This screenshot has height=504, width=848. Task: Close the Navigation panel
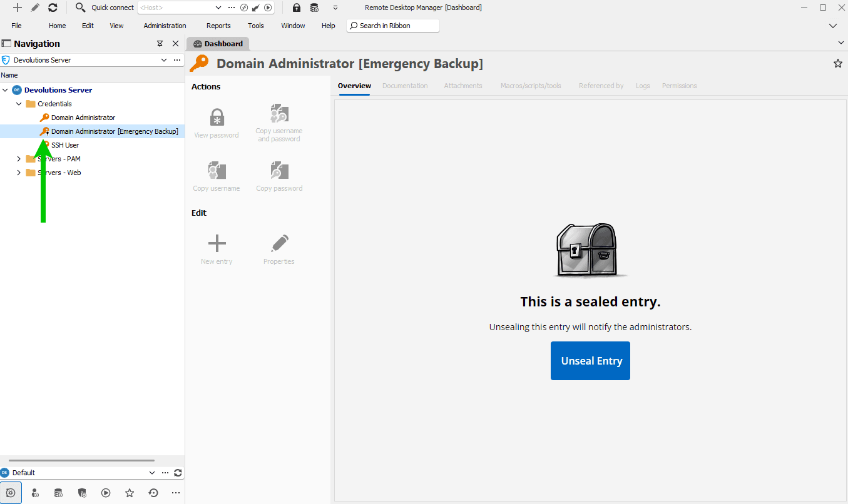(x=175, y=44)
